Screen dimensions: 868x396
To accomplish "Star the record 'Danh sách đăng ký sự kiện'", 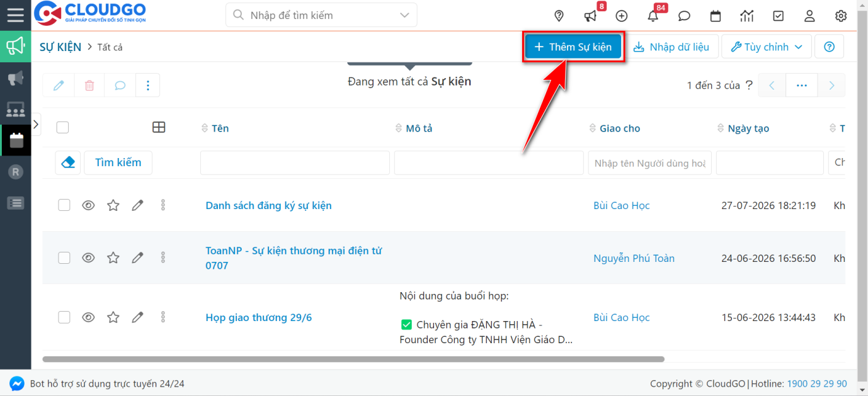I will pyautogui.click(x=113, y=205).
